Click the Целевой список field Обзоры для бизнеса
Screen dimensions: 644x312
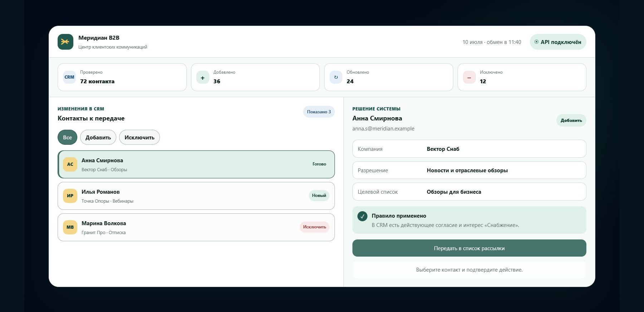pyautogui.click(x=469, y=192)
